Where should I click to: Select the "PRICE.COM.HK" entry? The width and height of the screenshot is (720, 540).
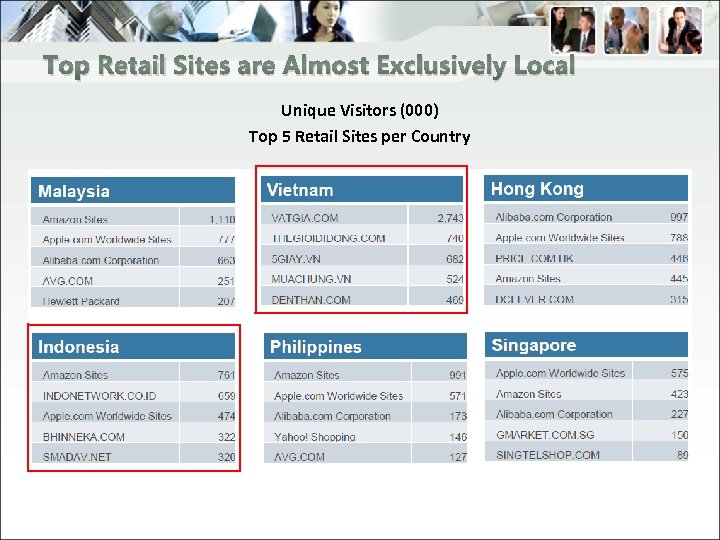click(x=534, y=258)
